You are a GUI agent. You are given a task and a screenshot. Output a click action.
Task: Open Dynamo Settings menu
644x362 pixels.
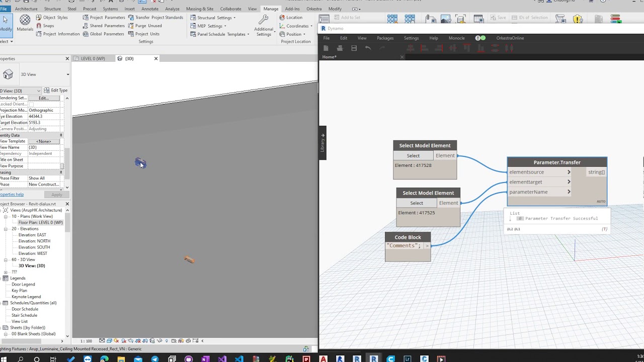(x=411, y=38)
